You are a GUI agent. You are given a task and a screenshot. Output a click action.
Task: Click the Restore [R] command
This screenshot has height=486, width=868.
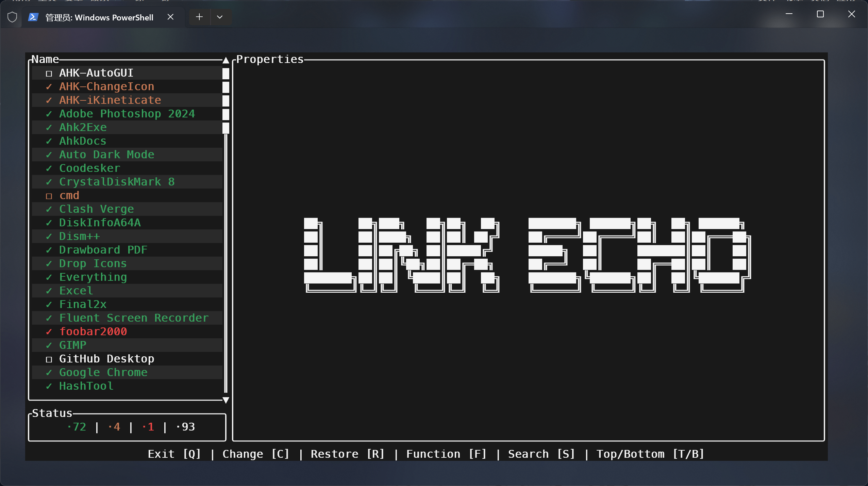347,454
